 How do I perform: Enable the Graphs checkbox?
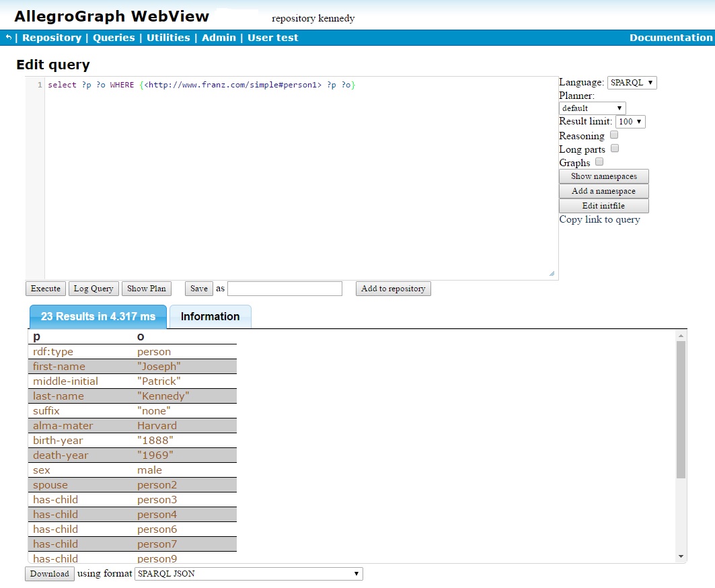(x=599, y=161)
